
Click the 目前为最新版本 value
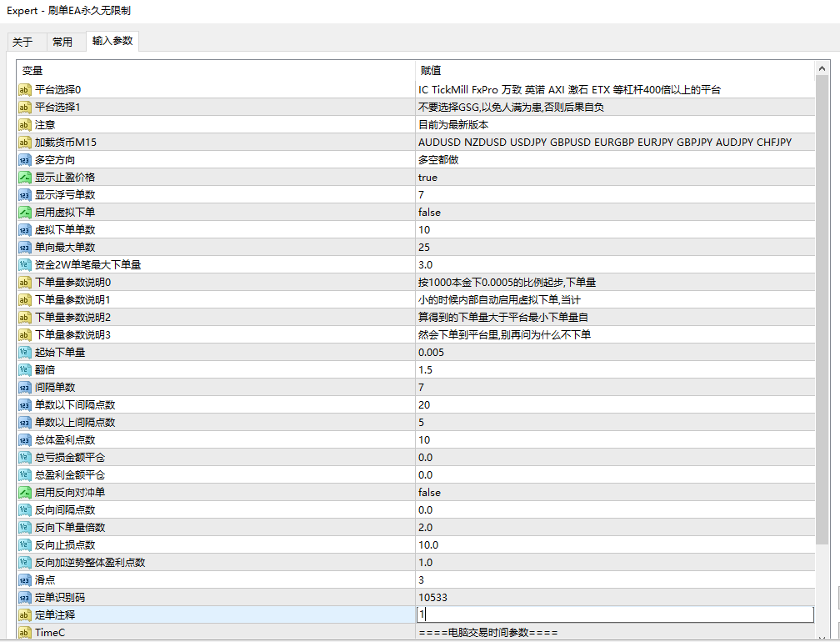coord(453,125)
